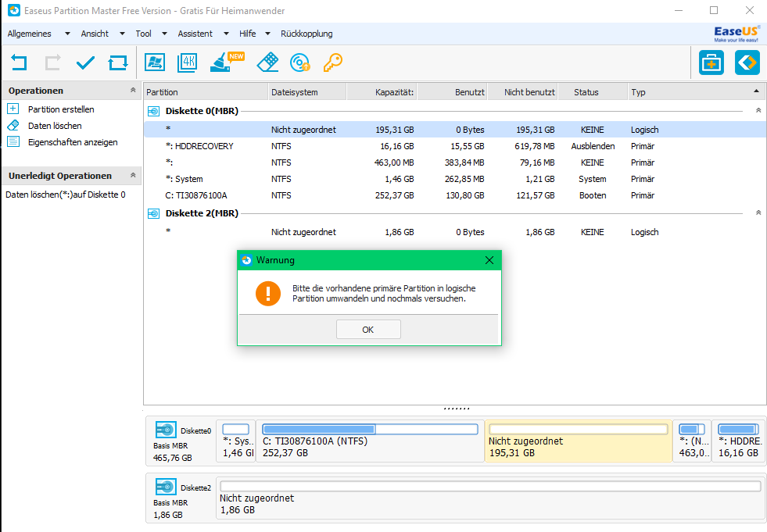The height and width of the screenshot is (532, 767).
Task: Click Daten löschen operation link
Action: tap(55, 126)
